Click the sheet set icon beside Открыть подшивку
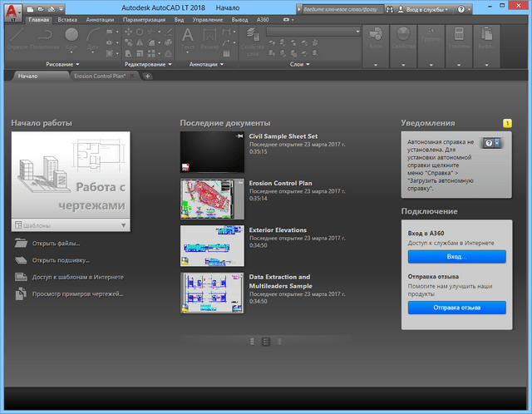This screenshot has width=532, height=414. click(19, 260)
